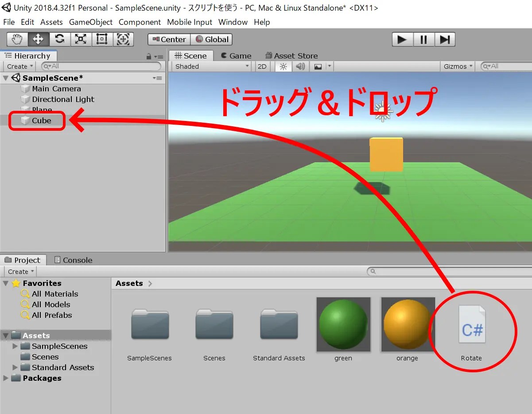Select Directional Light in Hierarchy
532x414 pixels.
pos(63,99)
